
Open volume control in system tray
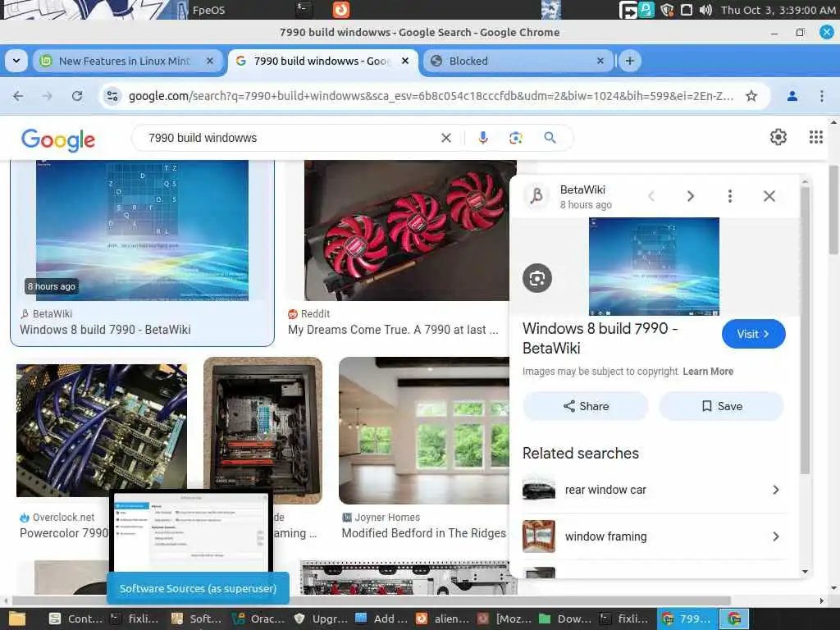point(705,10)
